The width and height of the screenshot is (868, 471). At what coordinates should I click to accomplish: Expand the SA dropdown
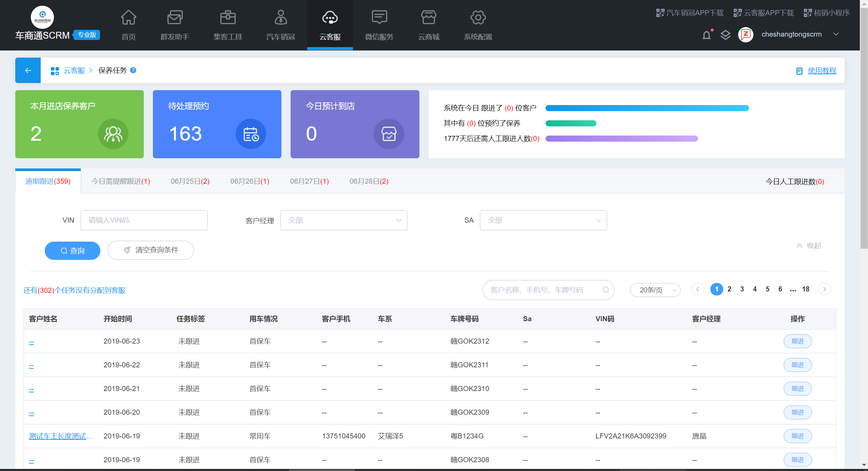click(x=543, y=220)
